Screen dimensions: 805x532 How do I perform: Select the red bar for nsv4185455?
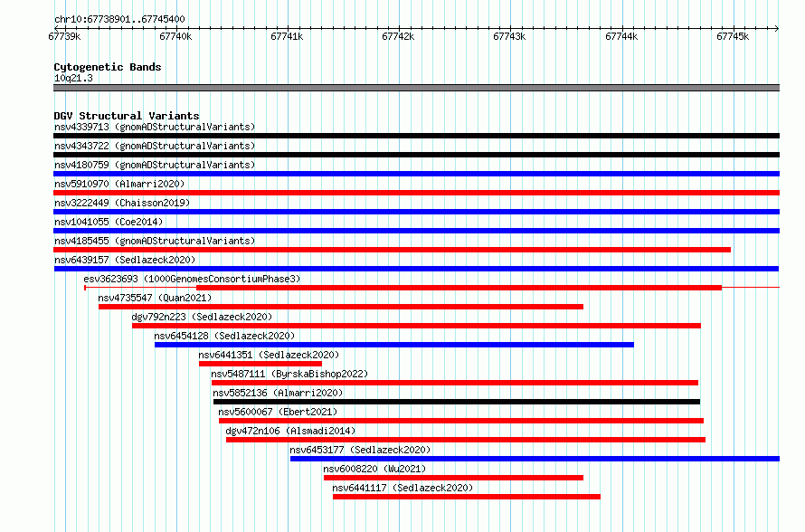(x=393, y=250)
